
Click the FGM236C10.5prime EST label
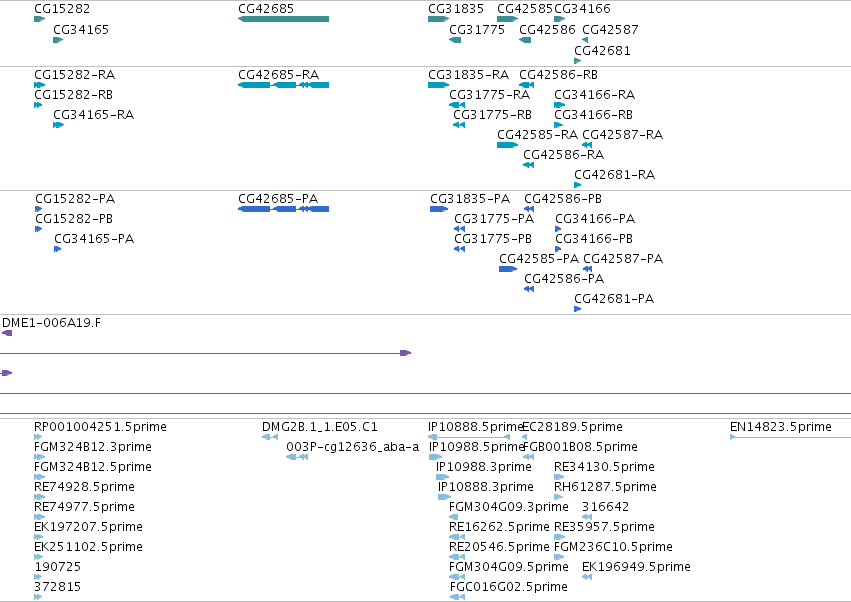pyautogui.click(x=613, y=547)
